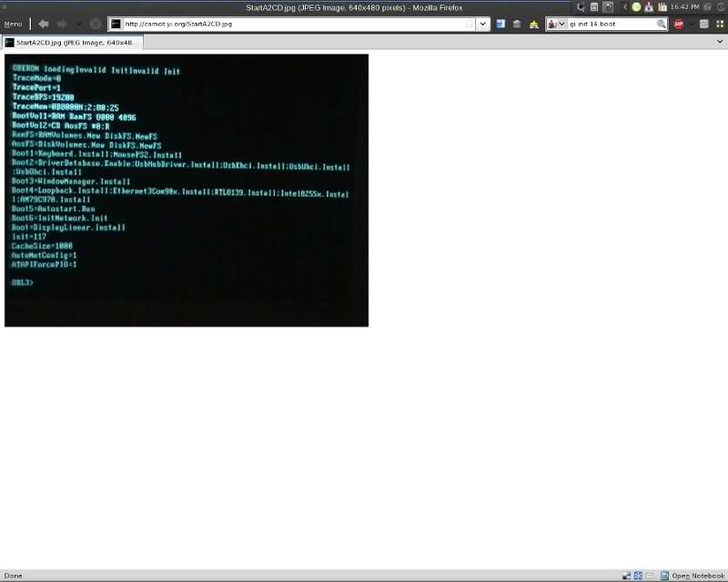The image size is (728, 582).
Task: Open the list all tabs dropdown arrow
Action: (720, 41)
